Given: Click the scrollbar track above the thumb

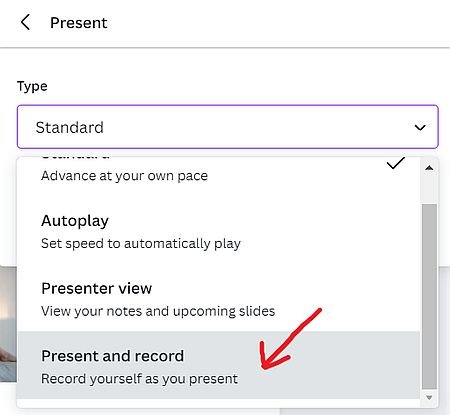Looking at the screenshot, I should click(429, 188).
